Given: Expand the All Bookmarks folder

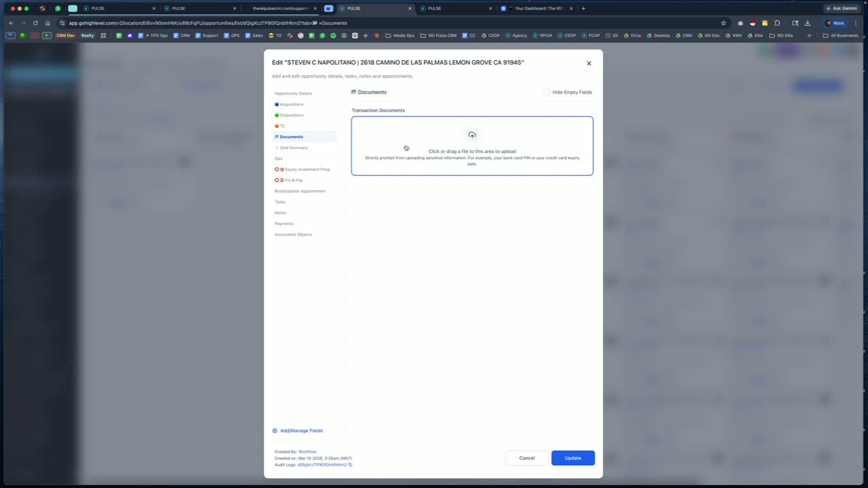Looking at the screenshot, I should click(840, 35).
